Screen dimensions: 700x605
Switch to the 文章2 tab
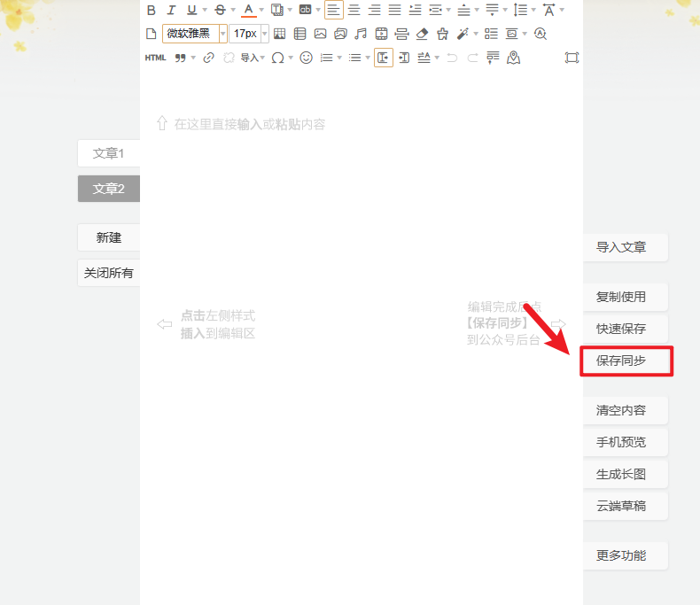click(x=108, y=189)
